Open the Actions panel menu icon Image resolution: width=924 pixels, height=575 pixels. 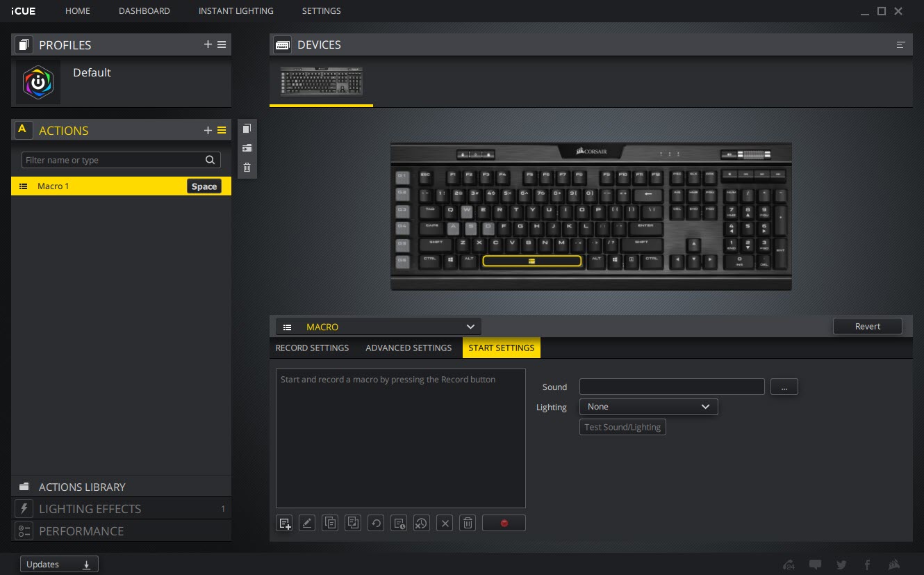222,130
